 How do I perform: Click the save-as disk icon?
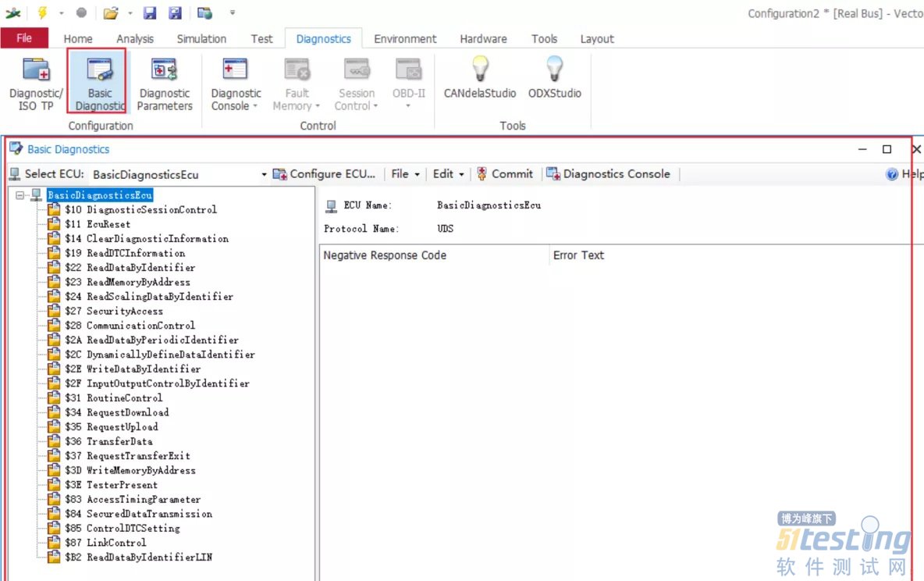pyautogui.click(x=175, y=12)
